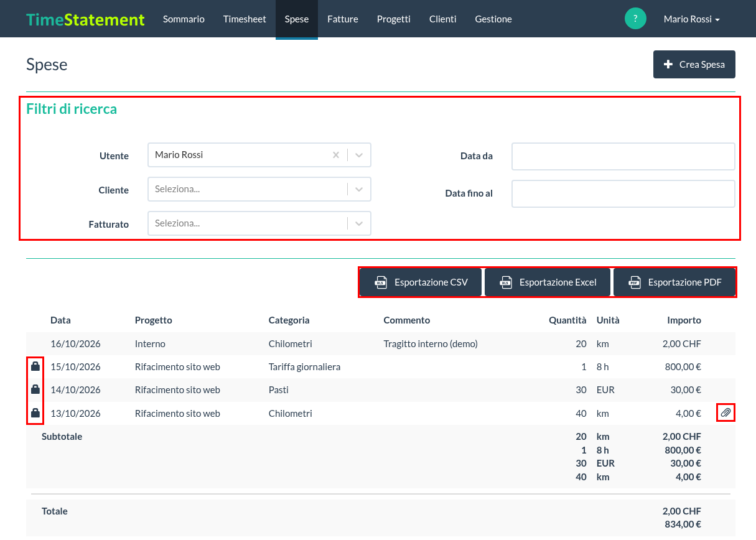
Task: Click the Data column header
Action: [x=60, y=320]
